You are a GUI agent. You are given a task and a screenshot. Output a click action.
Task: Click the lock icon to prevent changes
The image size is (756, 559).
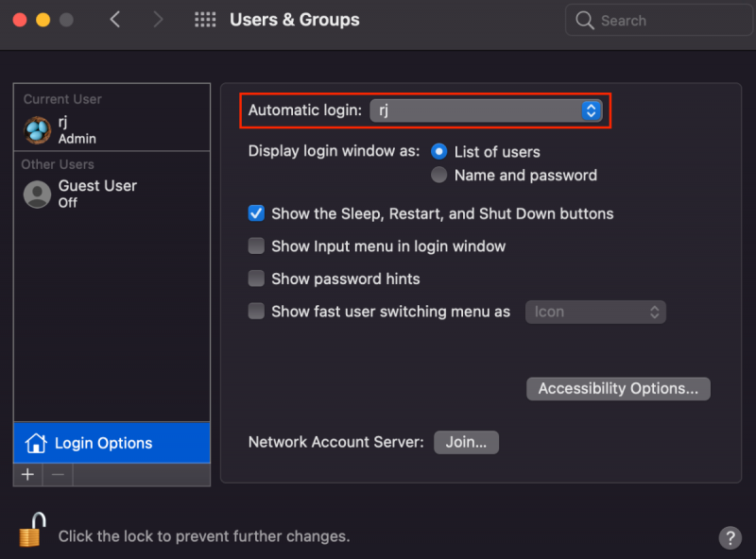click(x=31, y=530)
